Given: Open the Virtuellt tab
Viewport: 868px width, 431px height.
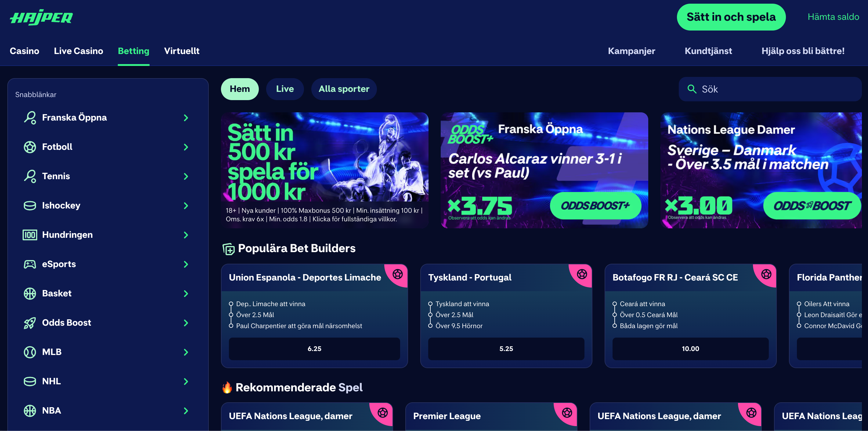Looking at the screenshot, I should (x=182, y=51).
